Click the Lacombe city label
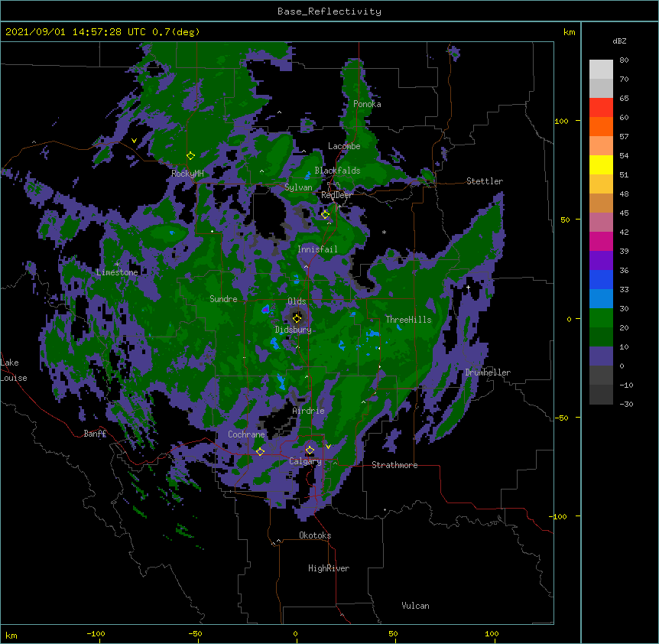Screen dimensions: 659x644 click(x=344, y=146)
